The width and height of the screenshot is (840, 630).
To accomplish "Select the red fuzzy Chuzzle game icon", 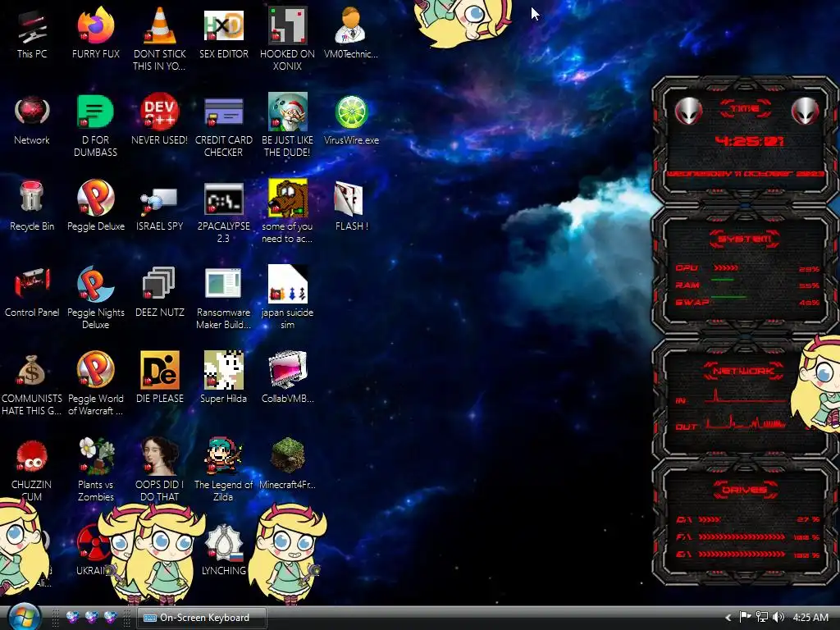I will click(x=32, y=457).
